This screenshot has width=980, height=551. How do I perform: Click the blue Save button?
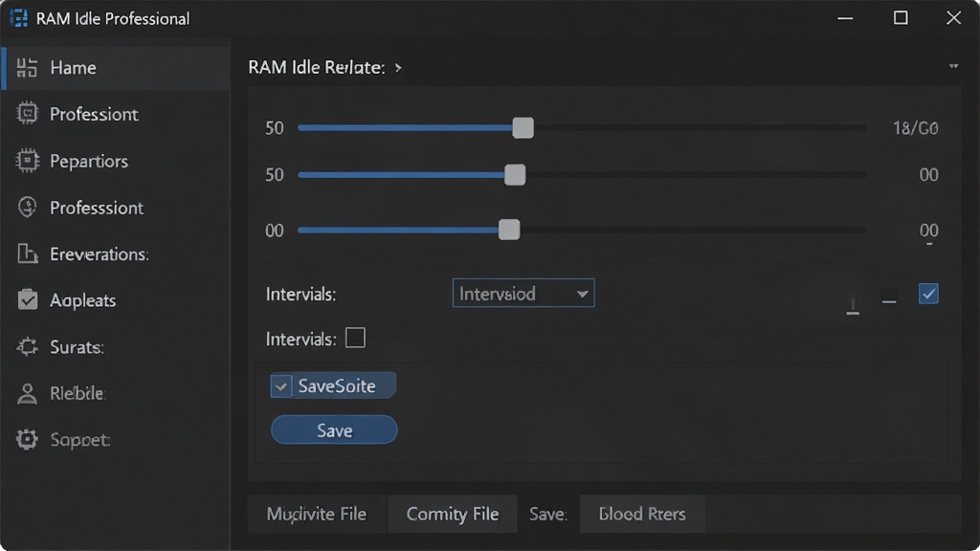[334, 430]
